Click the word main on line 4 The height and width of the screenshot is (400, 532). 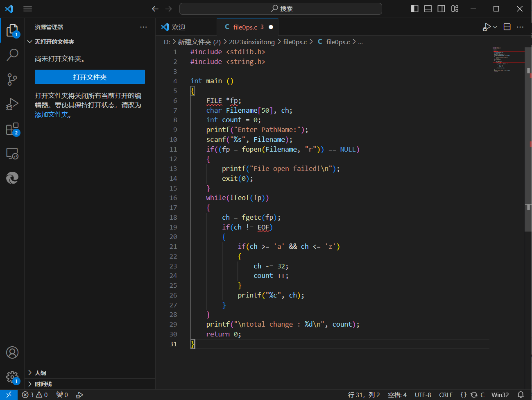pyautogui.click(x=214, y=81)
